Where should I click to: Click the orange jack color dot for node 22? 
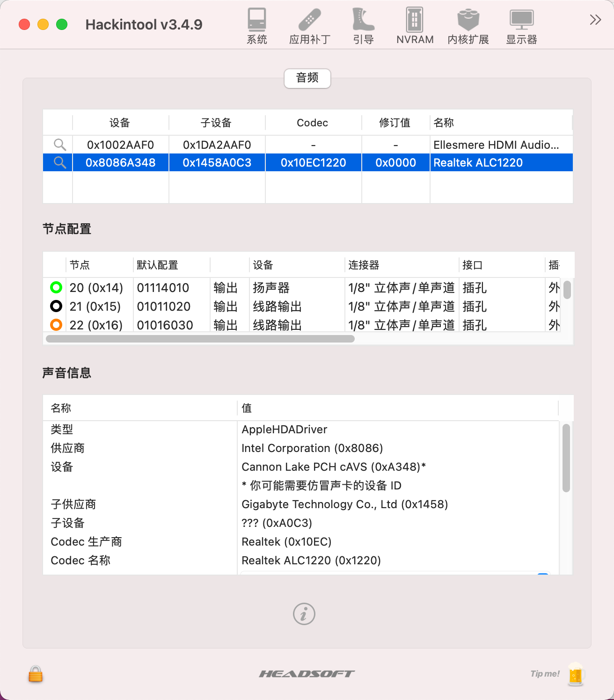tap(56, 325)
